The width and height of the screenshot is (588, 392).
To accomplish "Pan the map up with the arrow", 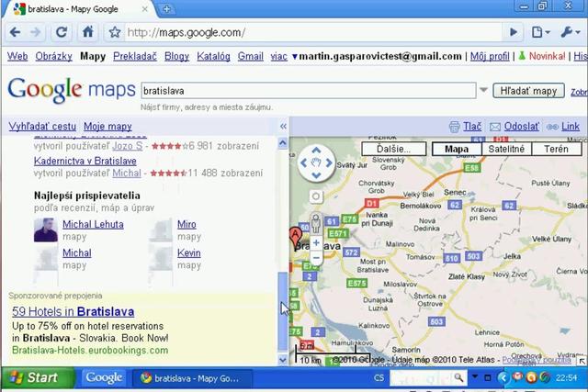I will (x=316, y=151).
